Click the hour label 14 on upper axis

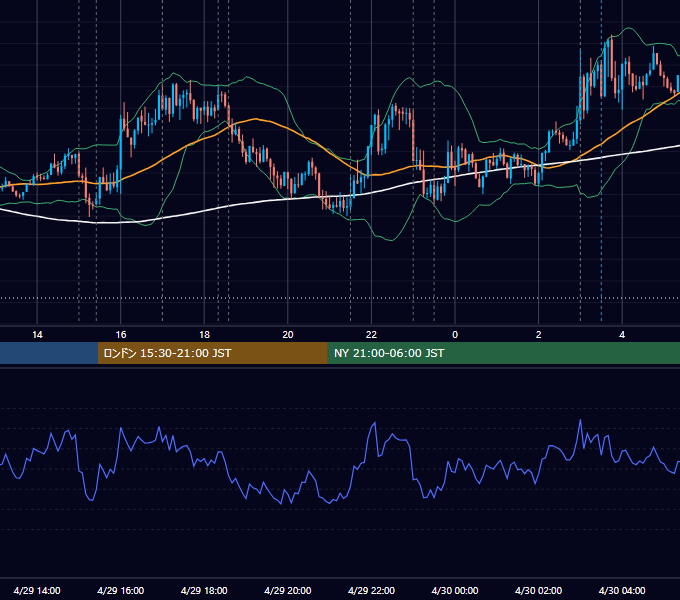37,335
